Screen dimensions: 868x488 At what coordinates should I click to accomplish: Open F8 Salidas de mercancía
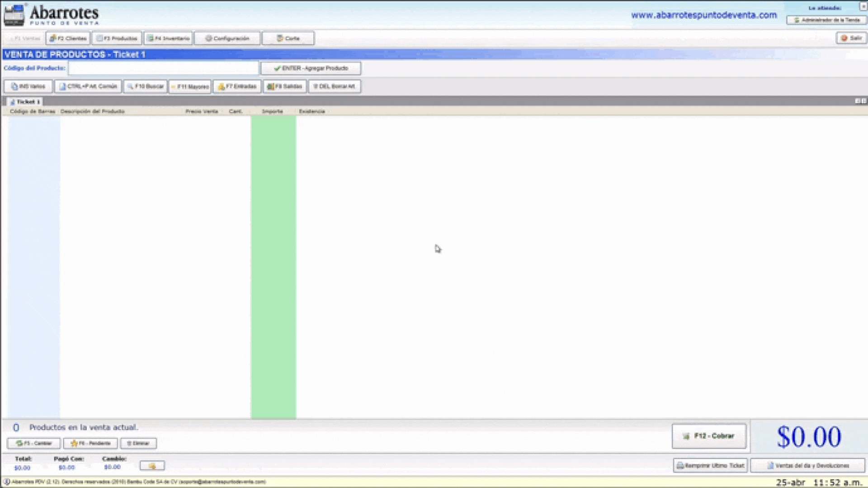click(x=284, y=86)
